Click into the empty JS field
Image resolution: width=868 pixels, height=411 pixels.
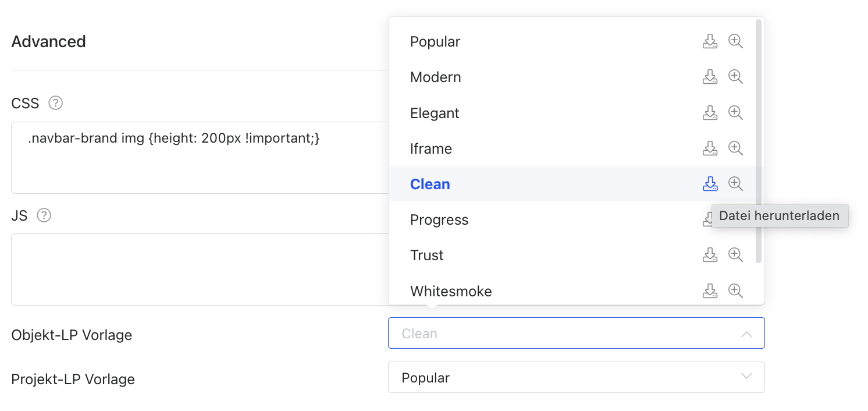(x=198, y=269)
